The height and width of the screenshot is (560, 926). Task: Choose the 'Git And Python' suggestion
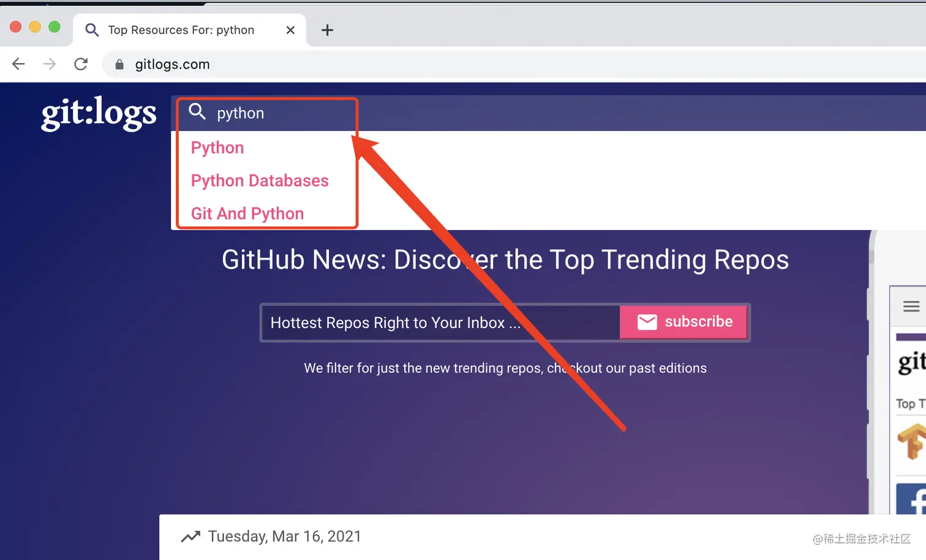pyautogui.click(x=247, y=214)
